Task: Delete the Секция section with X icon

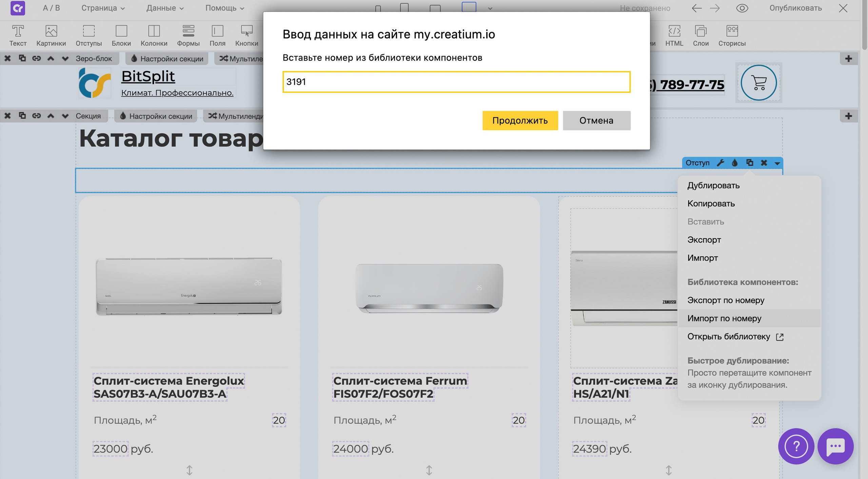Action: tap(7, 116)
